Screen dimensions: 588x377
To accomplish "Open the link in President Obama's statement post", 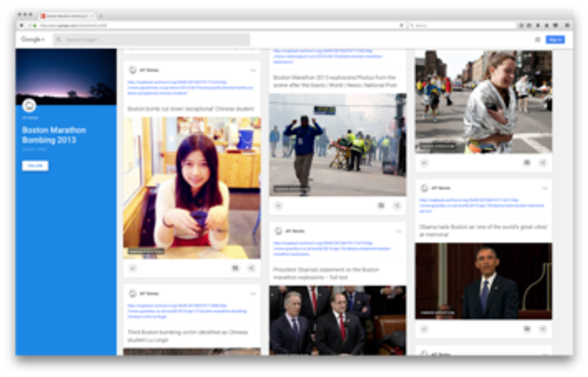I will click(332, 248).
